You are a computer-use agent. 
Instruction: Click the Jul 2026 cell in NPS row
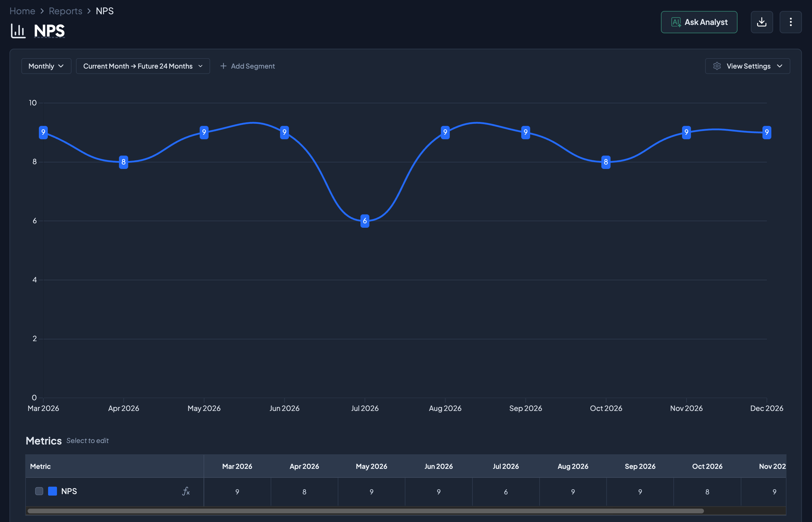(505, 492)
